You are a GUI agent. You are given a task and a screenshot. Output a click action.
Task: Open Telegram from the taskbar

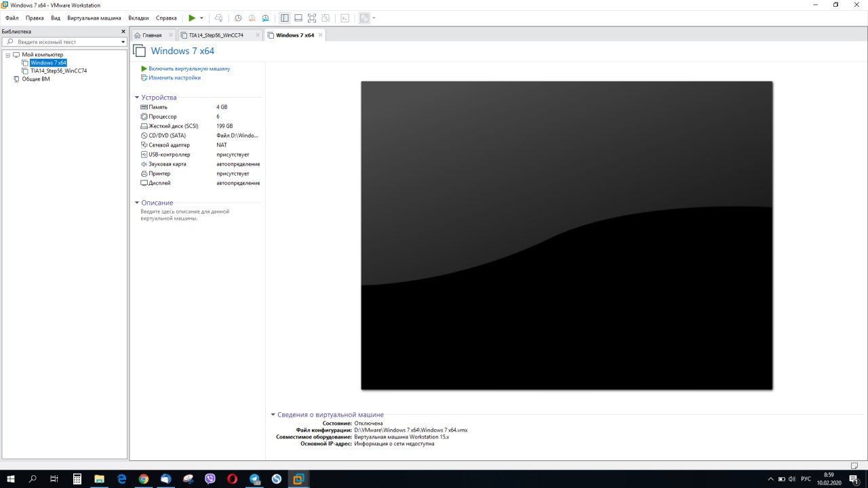(x=254, y=479)
